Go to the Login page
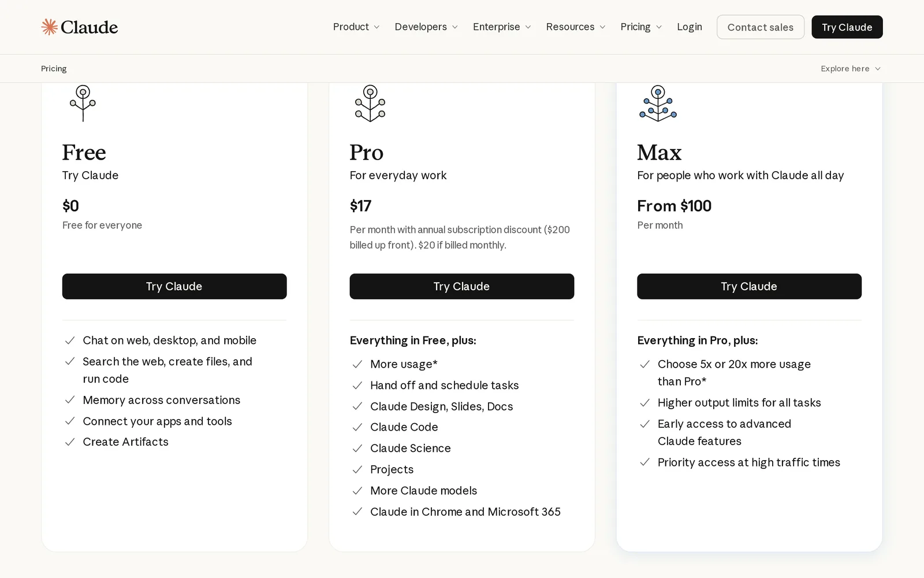 pos(690,27)
